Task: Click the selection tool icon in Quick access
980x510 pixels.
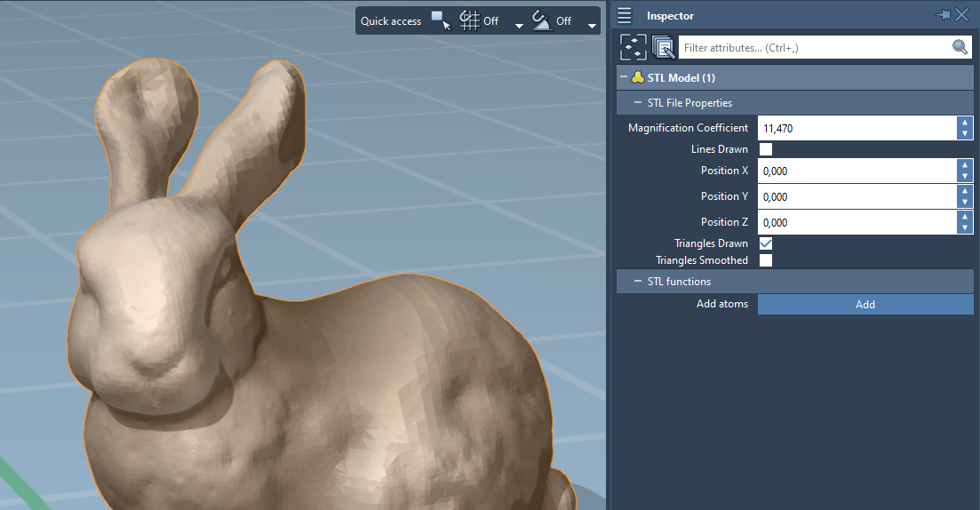Action: (x=441, y=20)
